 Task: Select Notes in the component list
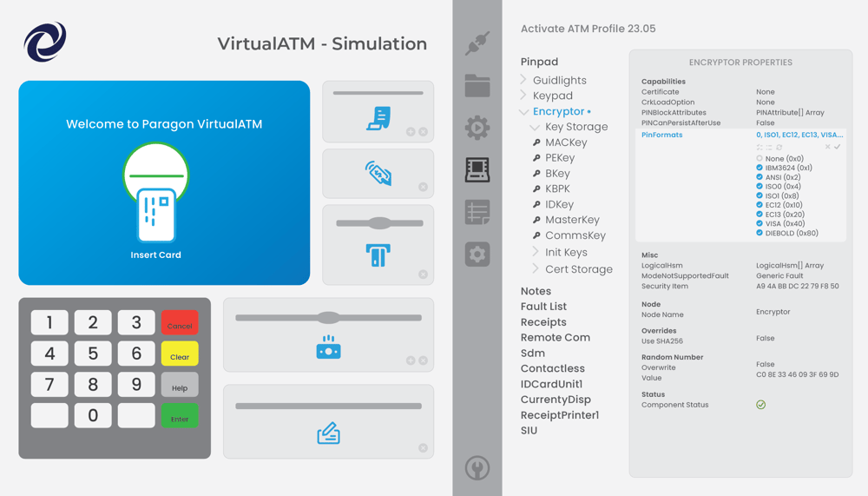(x=536, y=291)
